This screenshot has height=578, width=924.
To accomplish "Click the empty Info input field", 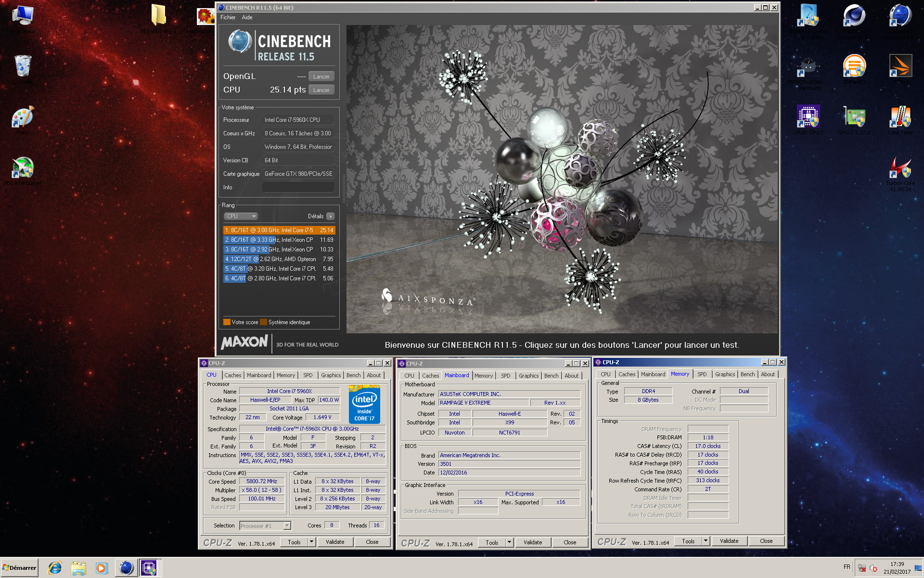I will [x=298, y=187].
